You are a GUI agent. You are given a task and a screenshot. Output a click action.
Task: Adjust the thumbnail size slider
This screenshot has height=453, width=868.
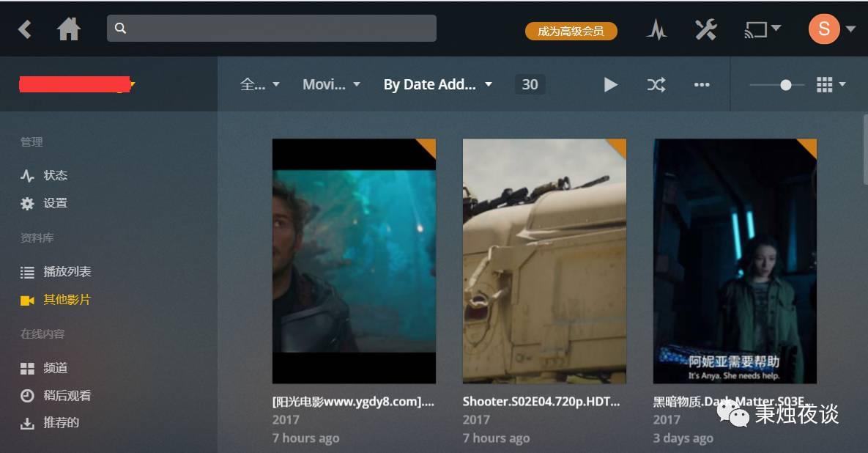[785, 85]
